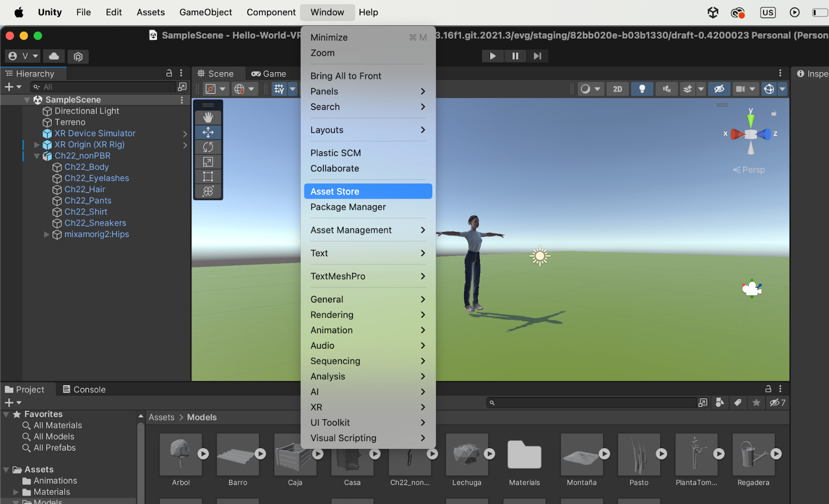Viewport: 829px width, 504px height.
Task: Toggle scene lighting bulb icon
Action: [642, 89]
